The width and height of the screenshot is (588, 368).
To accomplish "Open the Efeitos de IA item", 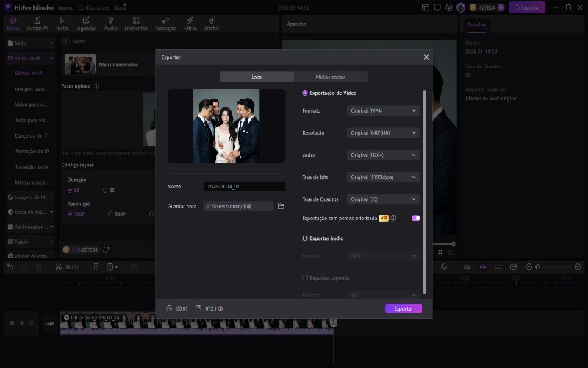I will click(x=29, y=73).
